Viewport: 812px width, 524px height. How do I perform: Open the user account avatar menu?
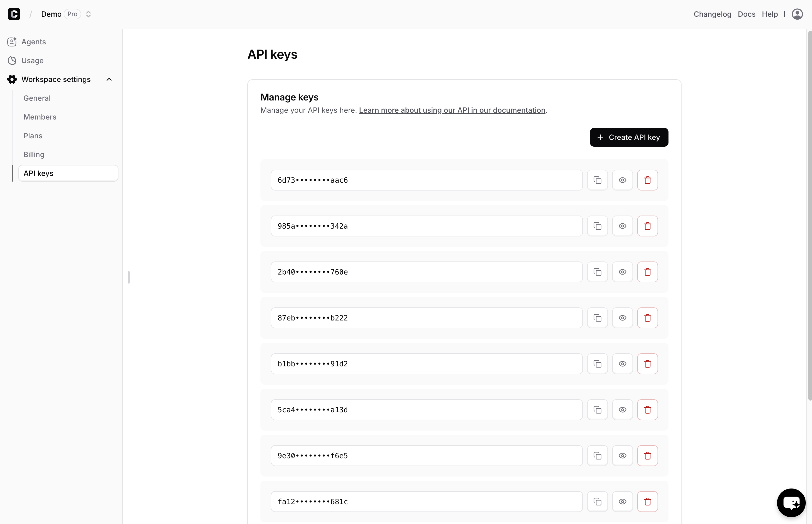797,14
